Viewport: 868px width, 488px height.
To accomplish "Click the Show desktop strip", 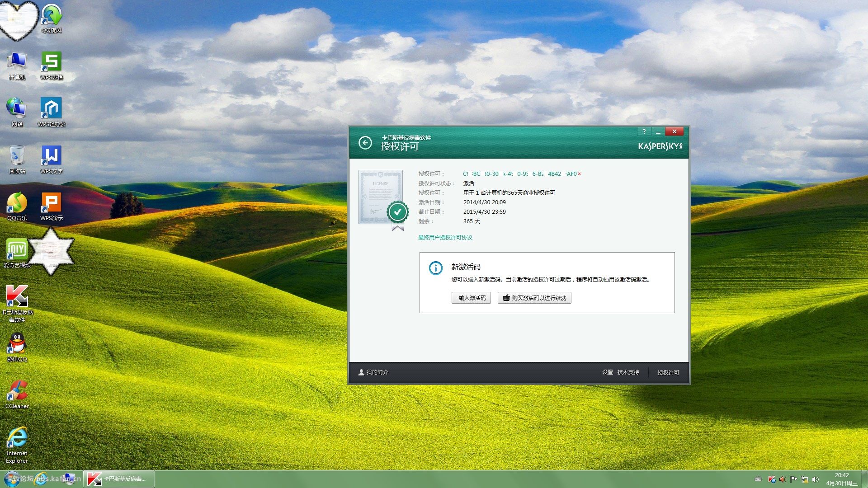I will pos(865,479).
